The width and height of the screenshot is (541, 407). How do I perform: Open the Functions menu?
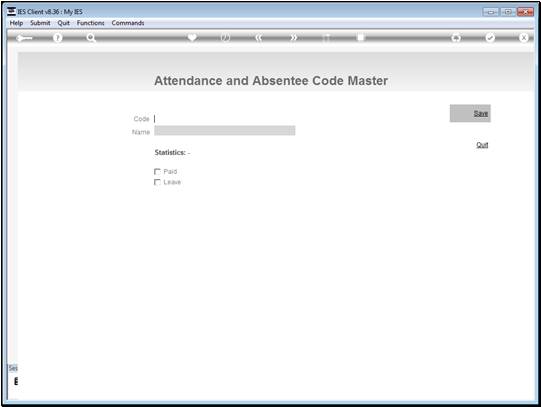[x=90, y=23]
